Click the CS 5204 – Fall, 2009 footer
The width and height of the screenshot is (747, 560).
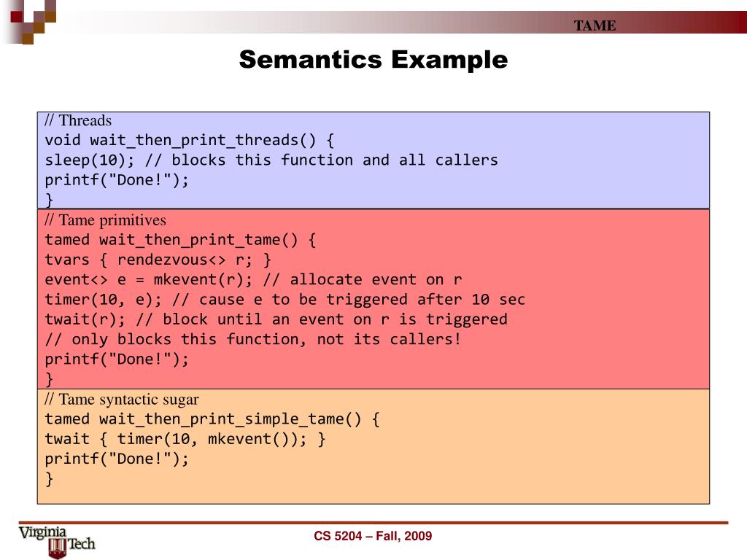point(373,536)
